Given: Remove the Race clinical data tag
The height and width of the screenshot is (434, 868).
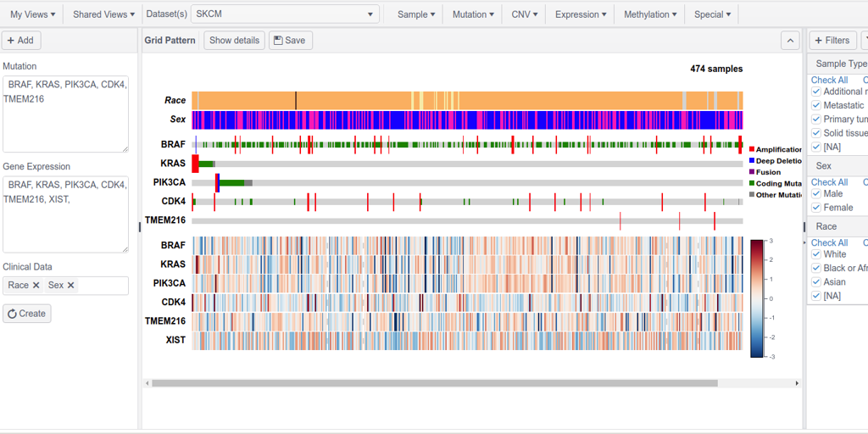Looking at the screenshot, I should [x=36, y=286].
